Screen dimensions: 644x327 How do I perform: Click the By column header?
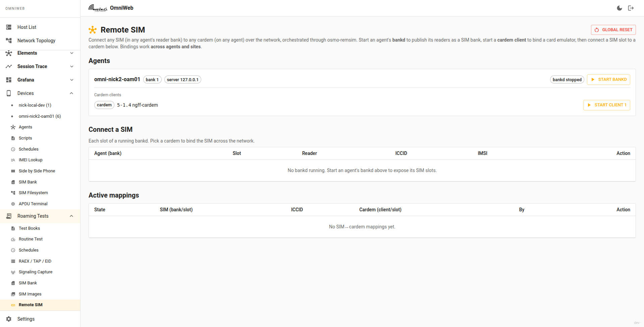tap(522, 210)
